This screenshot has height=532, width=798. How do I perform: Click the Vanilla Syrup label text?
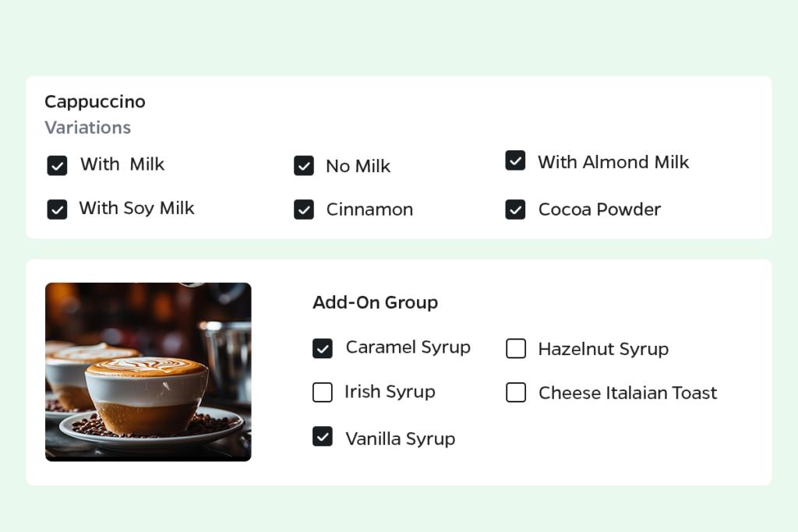401,439
